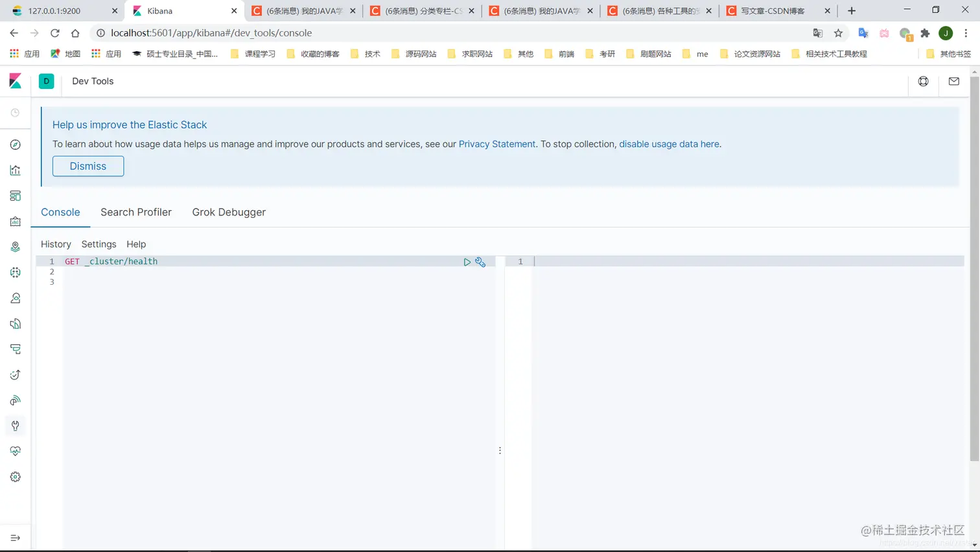This screenshot has width=980, height=552.
Task: Run the GET _cluster/health request
Action: pos(467,262)
